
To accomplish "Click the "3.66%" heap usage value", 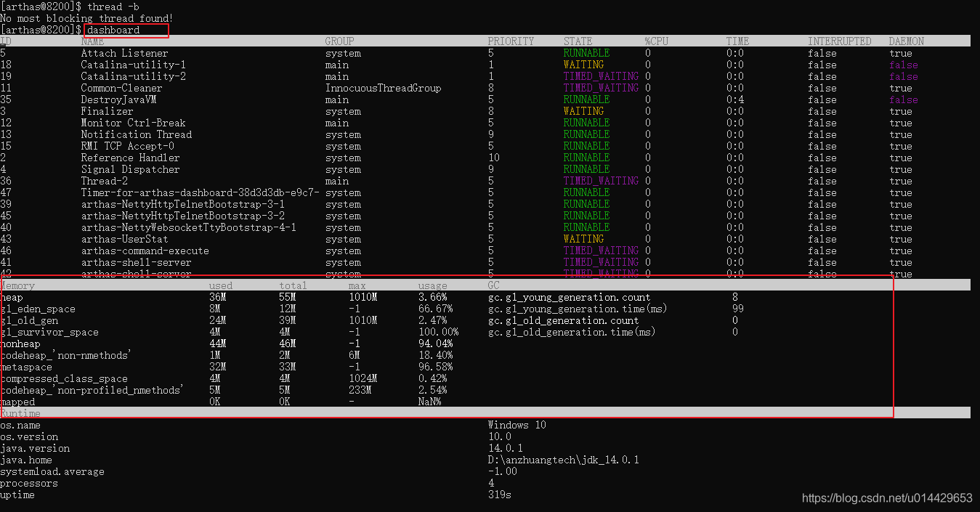I will click(x=432, y=297).
